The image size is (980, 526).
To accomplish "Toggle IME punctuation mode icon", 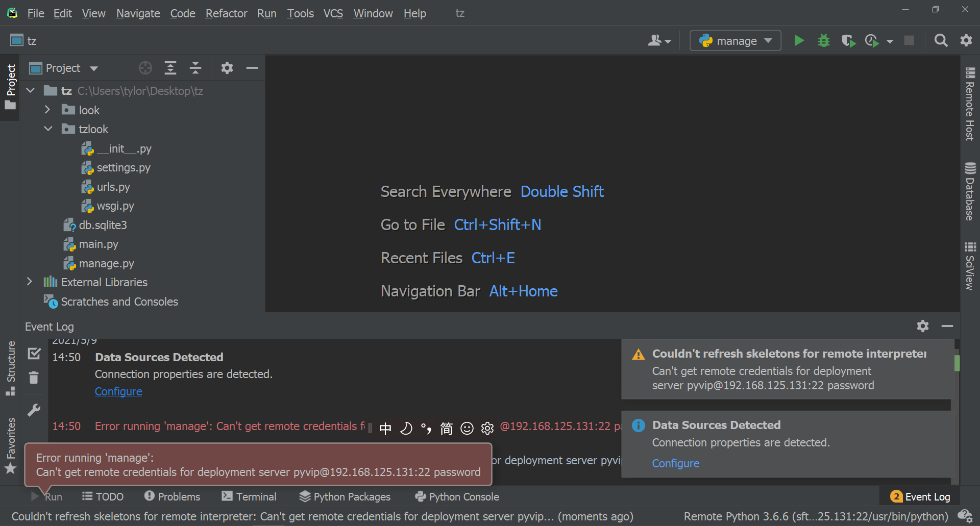I will (x=426, y=429).
